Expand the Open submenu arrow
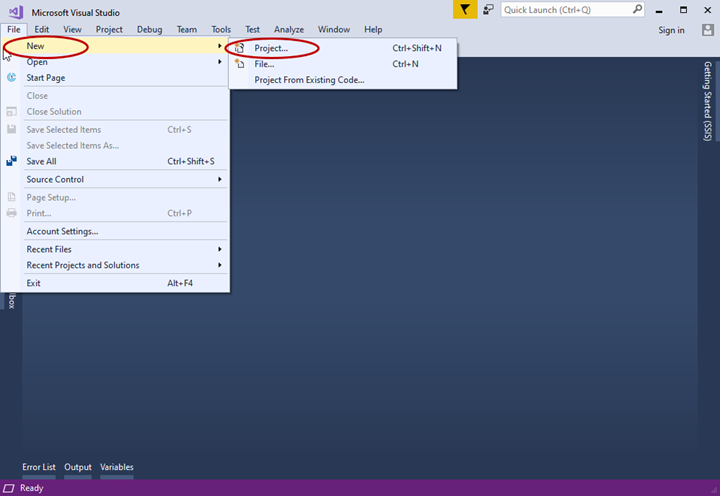720x496 pixels. [x=219, y=62]
